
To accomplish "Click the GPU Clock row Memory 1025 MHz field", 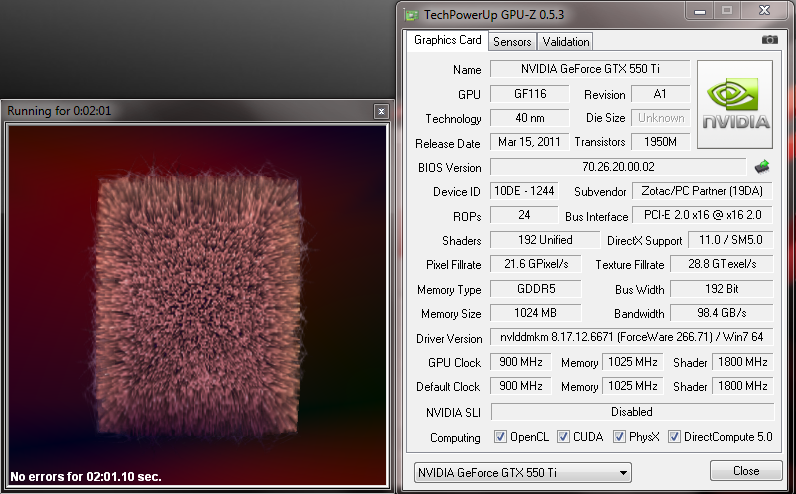I will (x=633, y=362).
